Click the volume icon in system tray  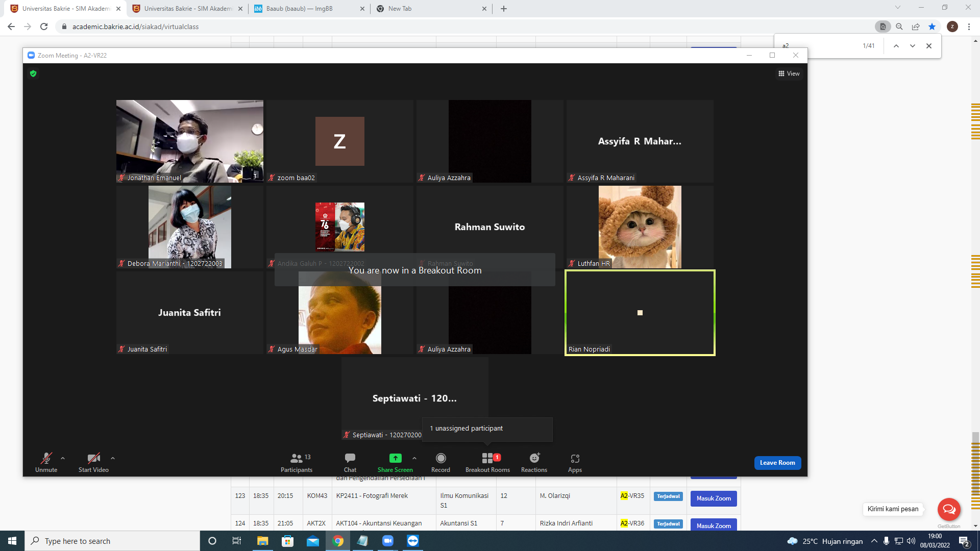(x=911, y=541)
